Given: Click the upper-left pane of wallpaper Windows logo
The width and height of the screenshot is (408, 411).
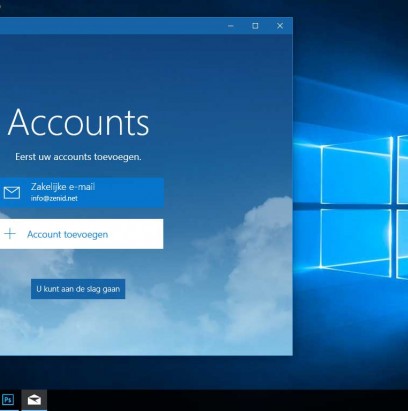Looking at the screenshot, I should tap(356, 173).
